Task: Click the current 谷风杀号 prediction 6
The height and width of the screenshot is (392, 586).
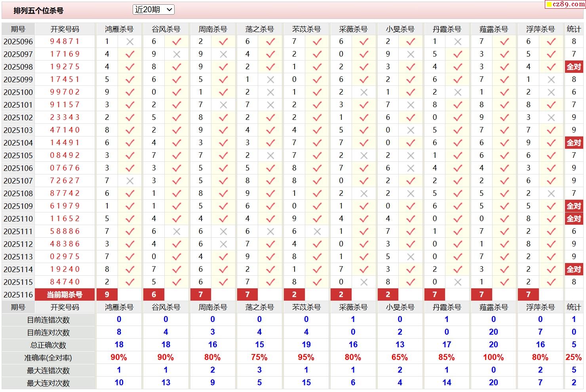Action: coord(154,295)
